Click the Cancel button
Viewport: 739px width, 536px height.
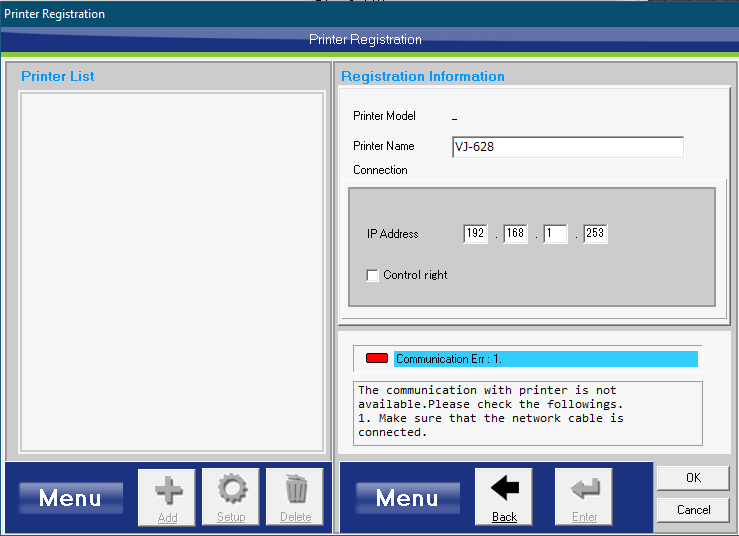click(x=693, y=510)
